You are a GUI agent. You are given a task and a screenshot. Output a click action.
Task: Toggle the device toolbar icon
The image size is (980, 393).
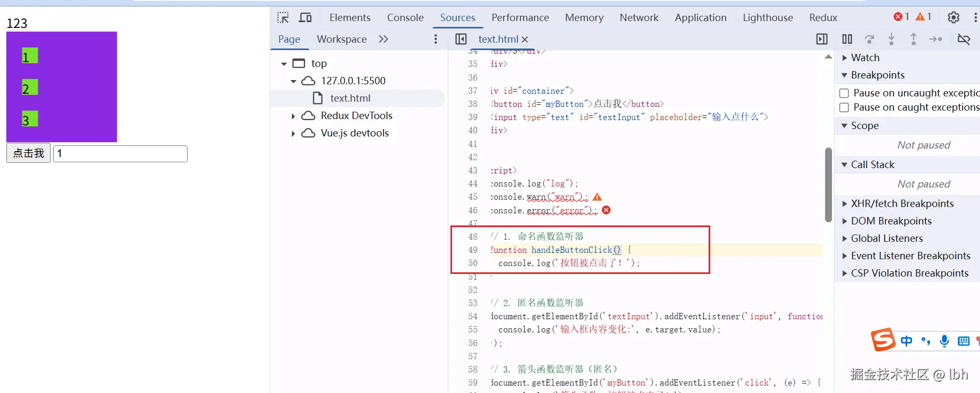tap(306, 17)
